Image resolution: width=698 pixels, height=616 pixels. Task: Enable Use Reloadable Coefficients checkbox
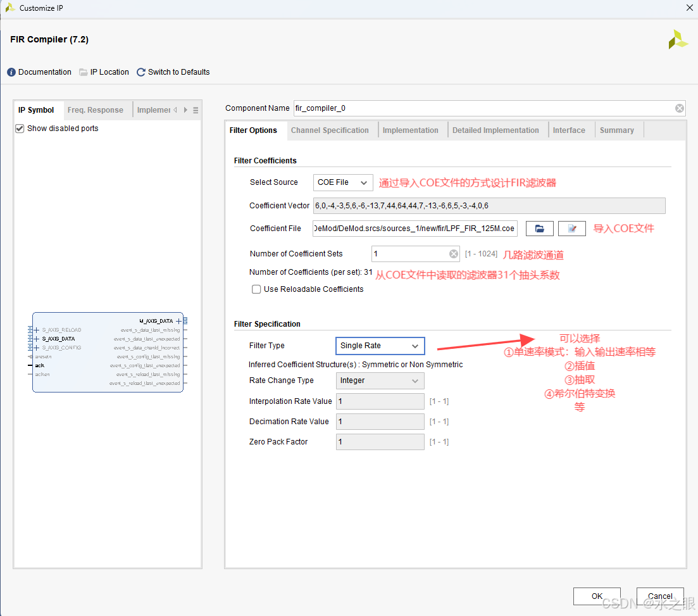[256, 289]
